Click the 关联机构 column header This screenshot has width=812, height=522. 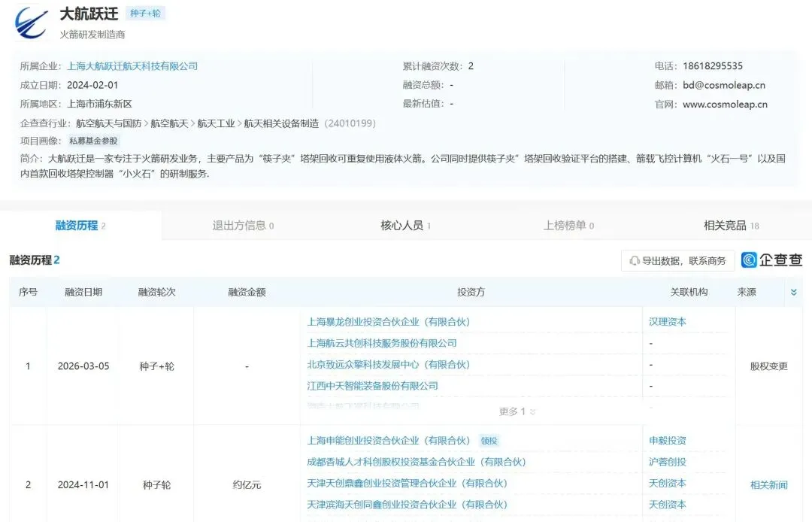(689, 292)
